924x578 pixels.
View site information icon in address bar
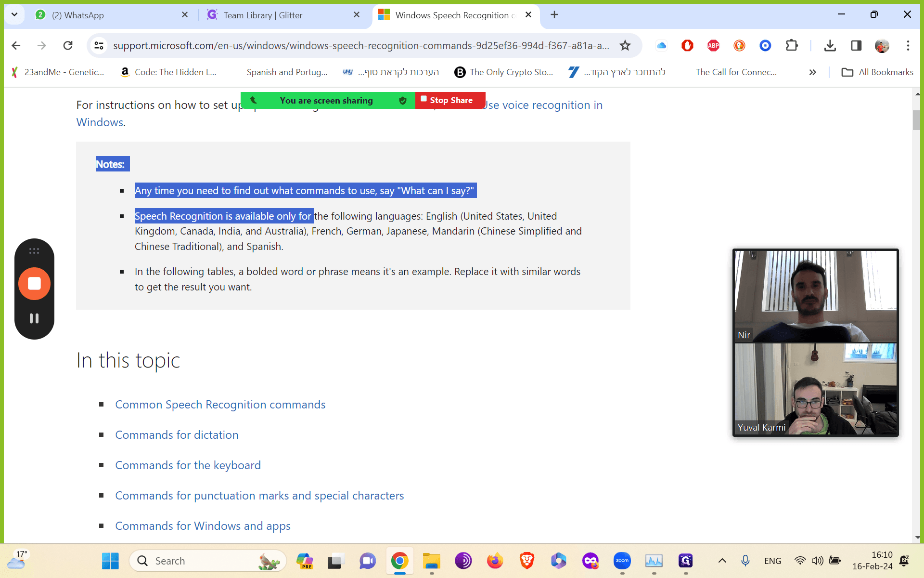tap(99, 45)
